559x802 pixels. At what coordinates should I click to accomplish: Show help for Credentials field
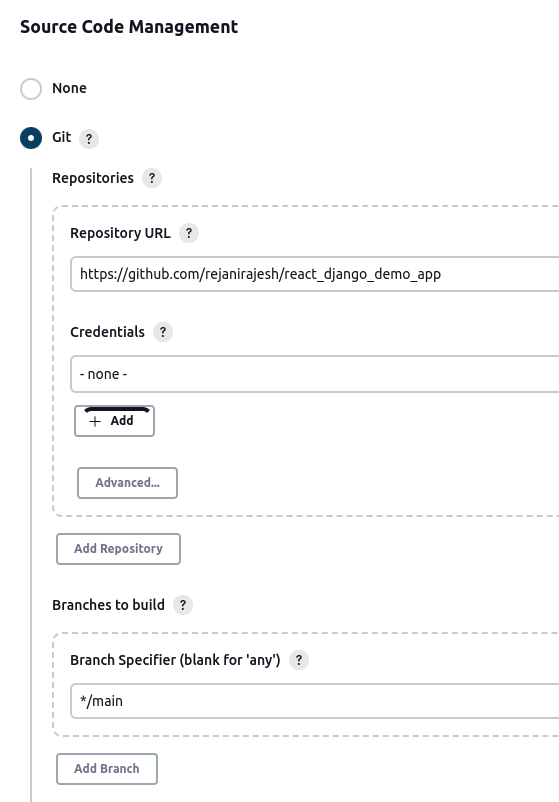click(x=163, y=332)
